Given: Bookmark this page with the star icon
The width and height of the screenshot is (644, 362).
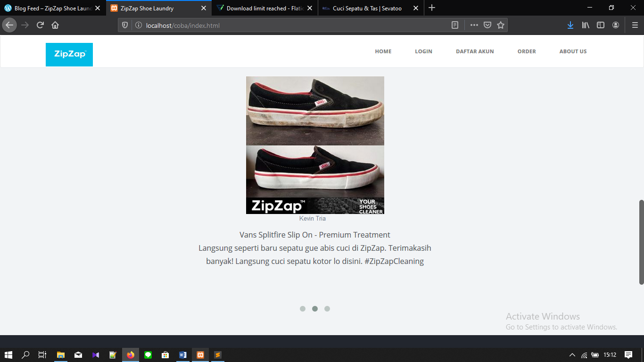Looking at the screenshot, I should point(500,25).
